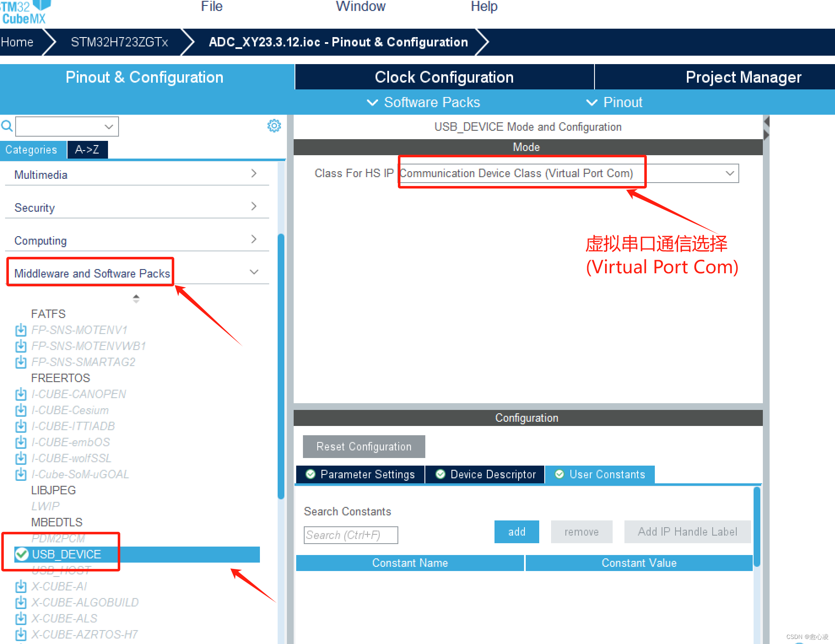Click the search magnifier icon
Viewport: 835px width, 644px height.
(7, 125)
